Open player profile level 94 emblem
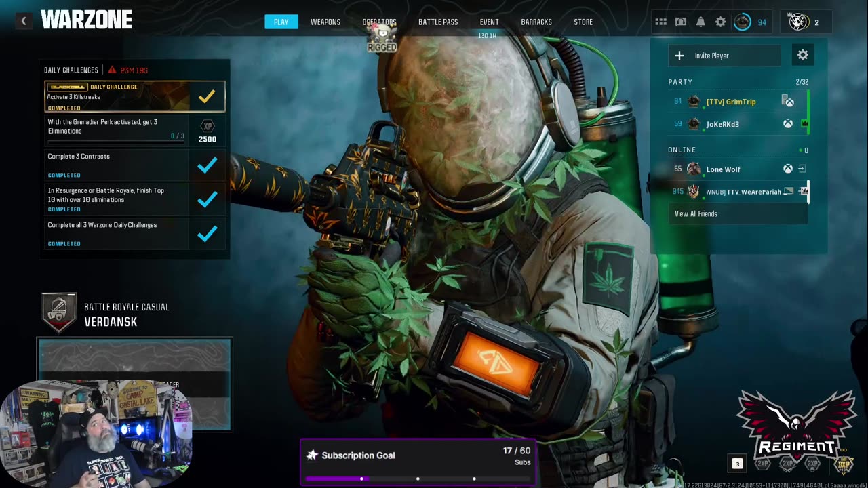 (743, 22)
